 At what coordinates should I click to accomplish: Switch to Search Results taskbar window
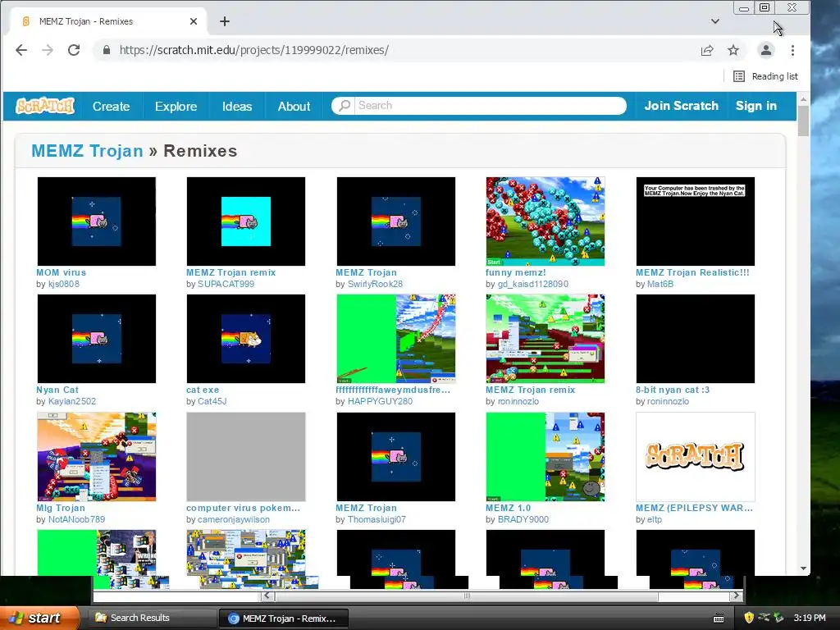(151, 618)
